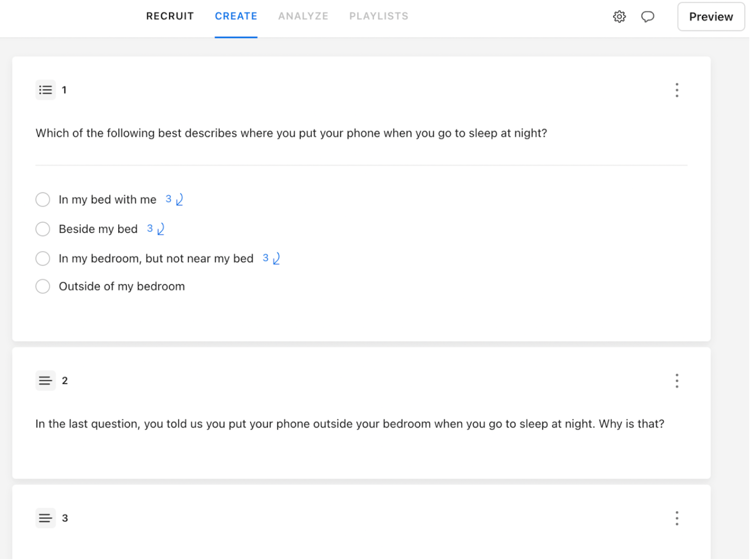The image size is (750, 560).
Task: Switch to the PLAYLISTS tab
Action: pyautogui.click(x=379, y=16)
